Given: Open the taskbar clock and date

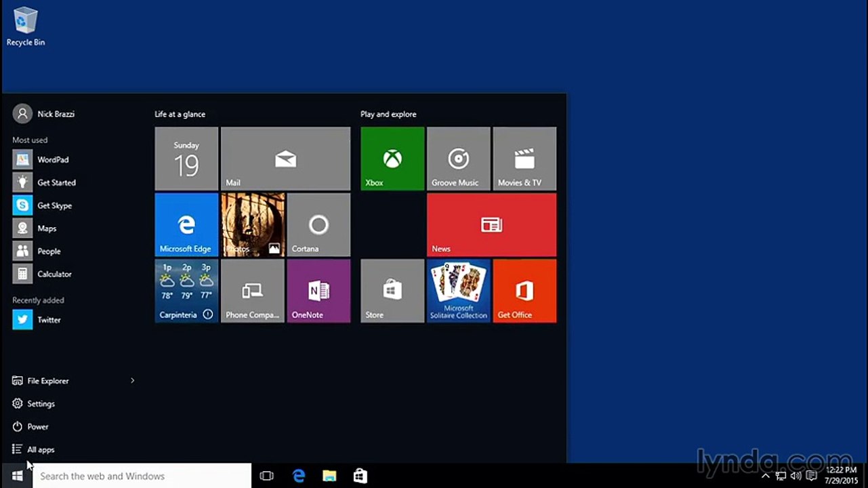Looking at the screenshot, I should (840, 476).
